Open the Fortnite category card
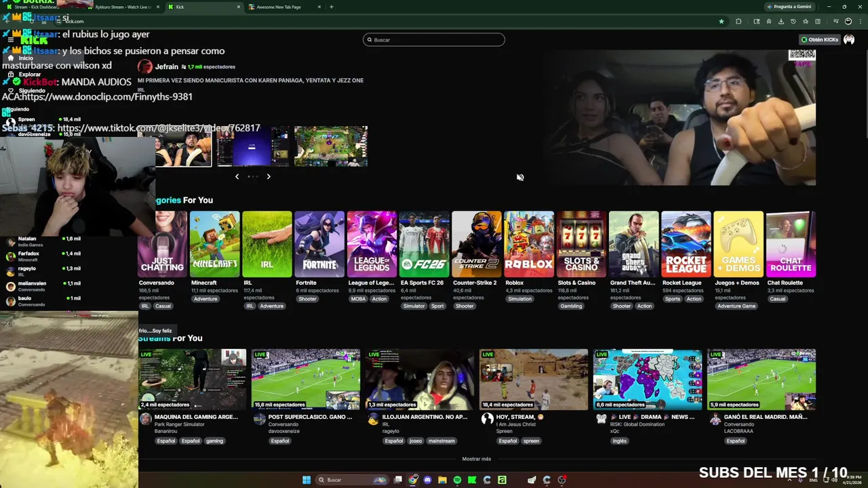The image size is (868, 488). [x=319, y=244]
